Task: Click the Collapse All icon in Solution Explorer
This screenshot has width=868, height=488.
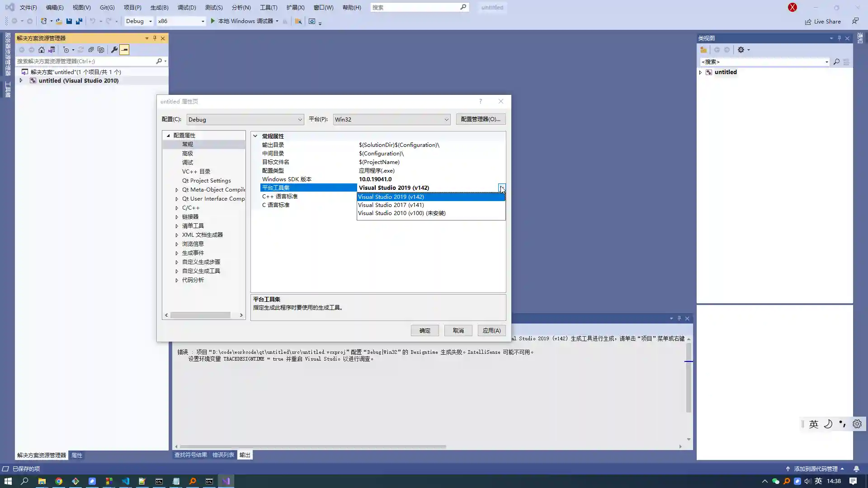Action: coord(91,50)
